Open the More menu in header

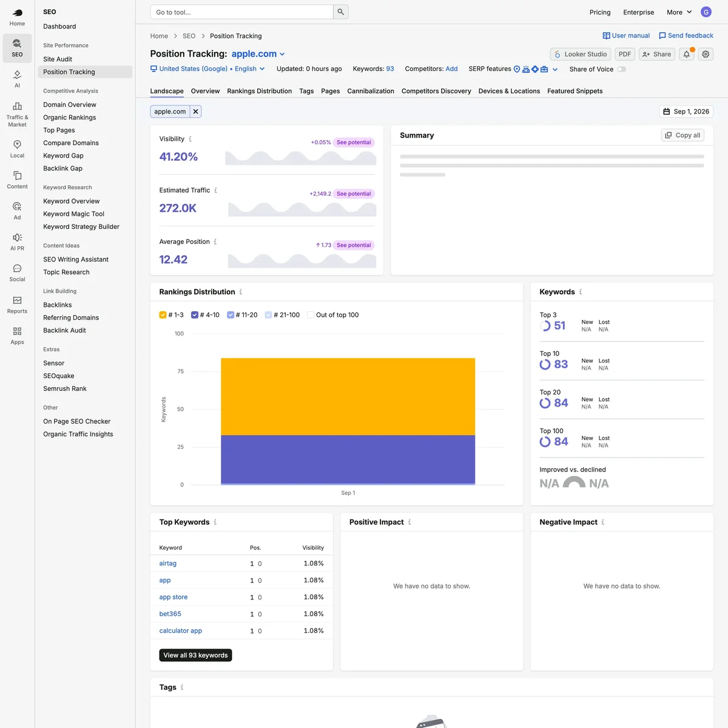coord(679,12)
